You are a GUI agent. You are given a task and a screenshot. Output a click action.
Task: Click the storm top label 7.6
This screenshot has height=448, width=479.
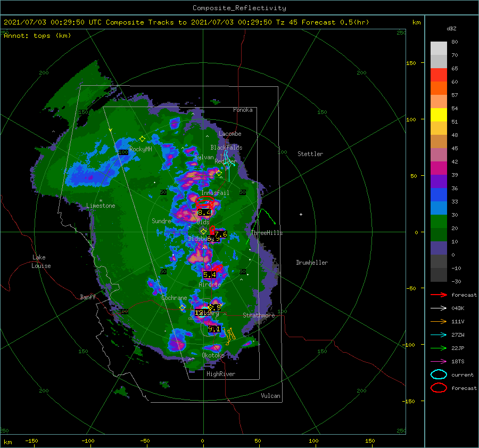220,234
